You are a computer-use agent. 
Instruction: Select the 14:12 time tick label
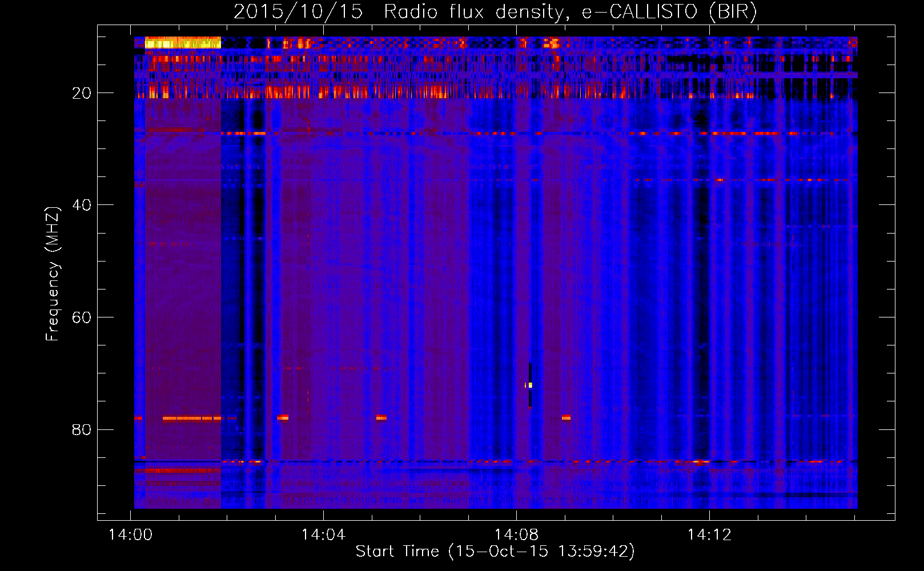[709, 535]
